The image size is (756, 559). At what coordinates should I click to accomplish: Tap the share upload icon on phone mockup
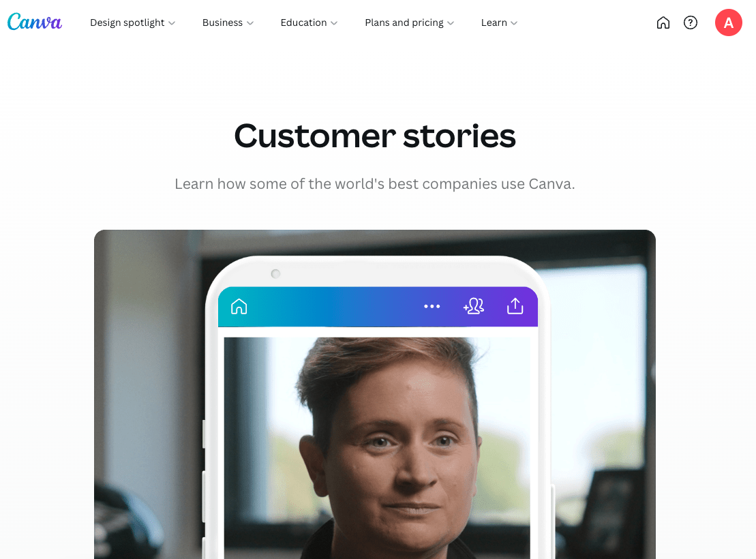pyautogui.click(x=515, y=306)
